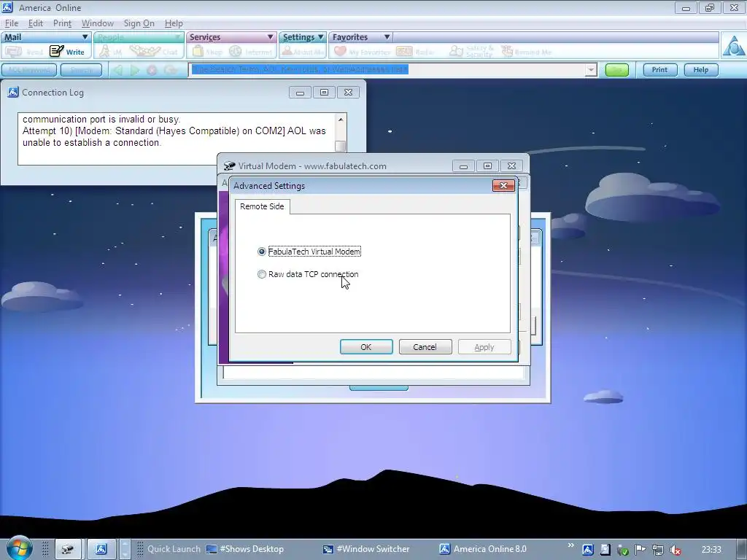
Task: Open the File menu
Action: click(x=12, y=23)
